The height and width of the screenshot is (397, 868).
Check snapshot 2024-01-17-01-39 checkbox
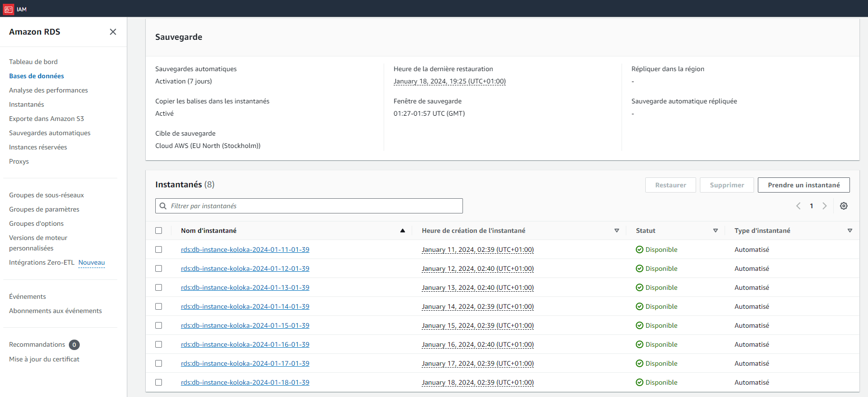point(159,363)
